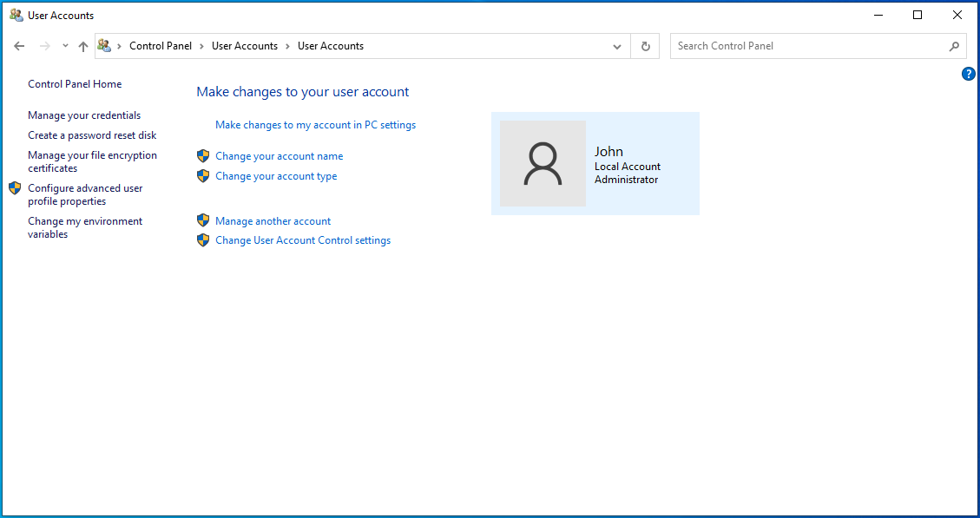Click the Refresh button in address bar
Screen dimensions: 980x518
coord(646,47)
